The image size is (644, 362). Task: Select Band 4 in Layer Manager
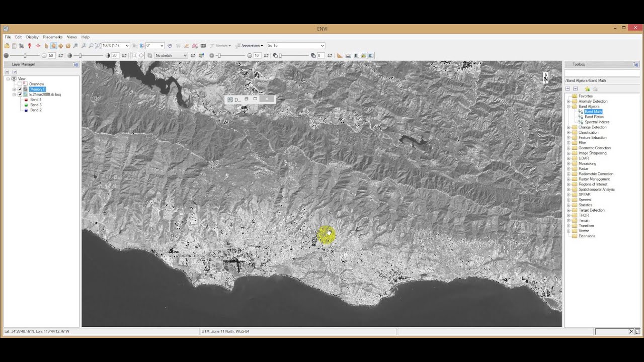click(36, 100)
